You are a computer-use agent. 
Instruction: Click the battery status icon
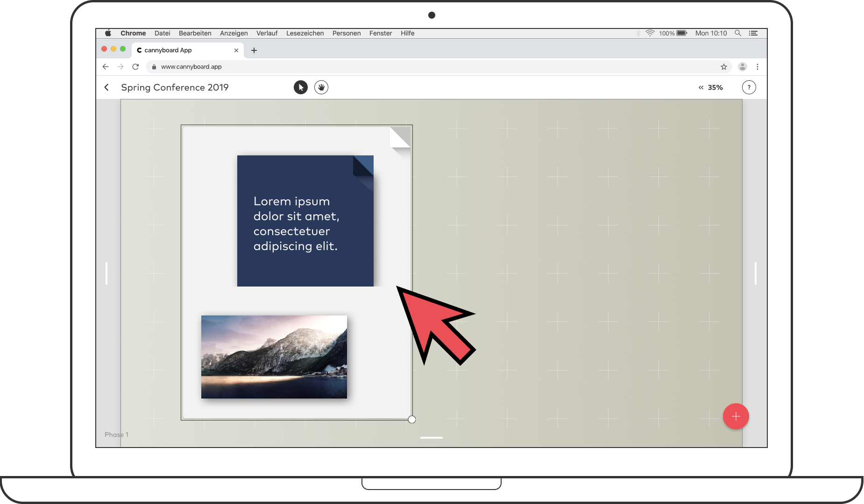682,33
